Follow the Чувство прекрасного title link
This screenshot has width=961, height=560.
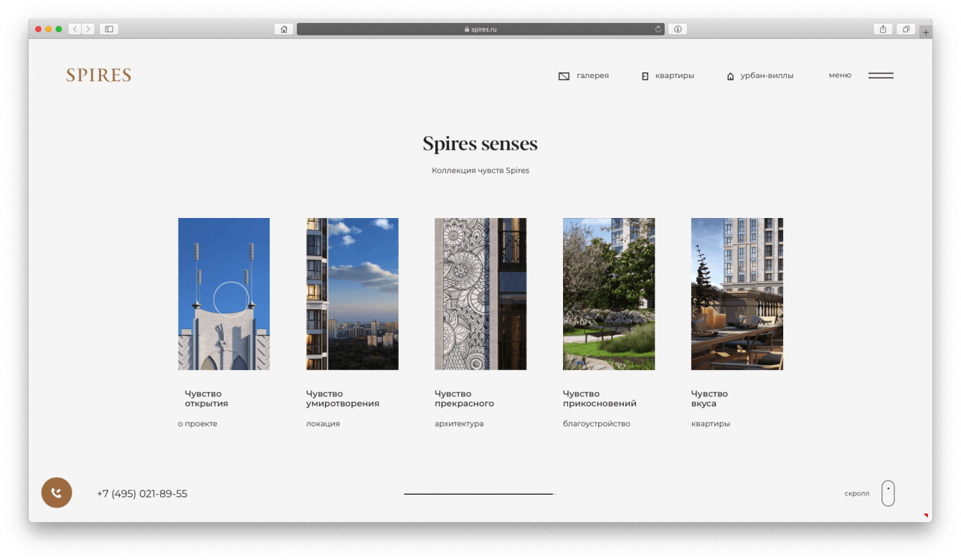pyautogui.click(x=464, y=399)
